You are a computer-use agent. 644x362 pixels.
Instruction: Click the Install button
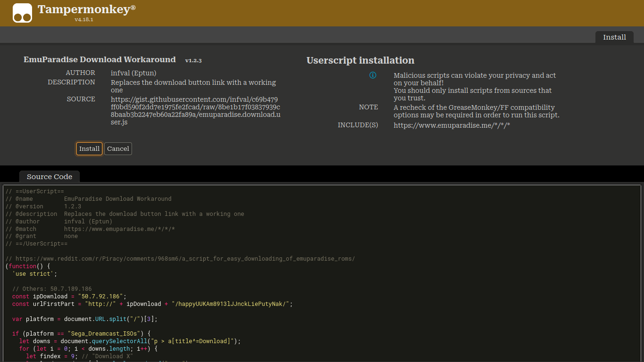(89, 148)
